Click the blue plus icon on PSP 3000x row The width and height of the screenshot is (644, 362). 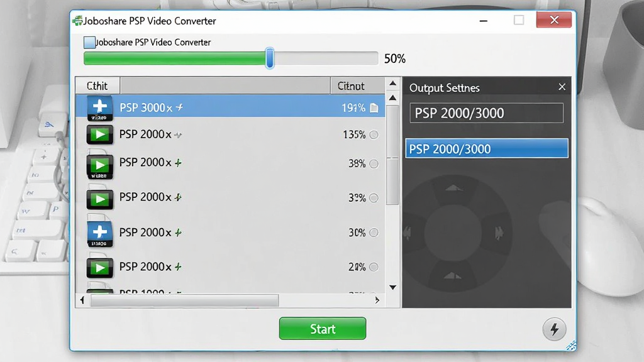(100, 107)
